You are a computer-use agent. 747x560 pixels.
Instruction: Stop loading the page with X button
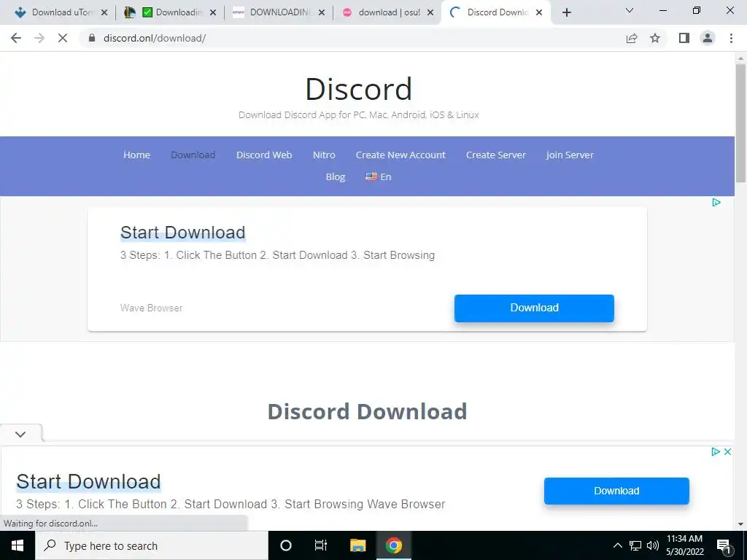pyautogui.click(x=63, y=38)
